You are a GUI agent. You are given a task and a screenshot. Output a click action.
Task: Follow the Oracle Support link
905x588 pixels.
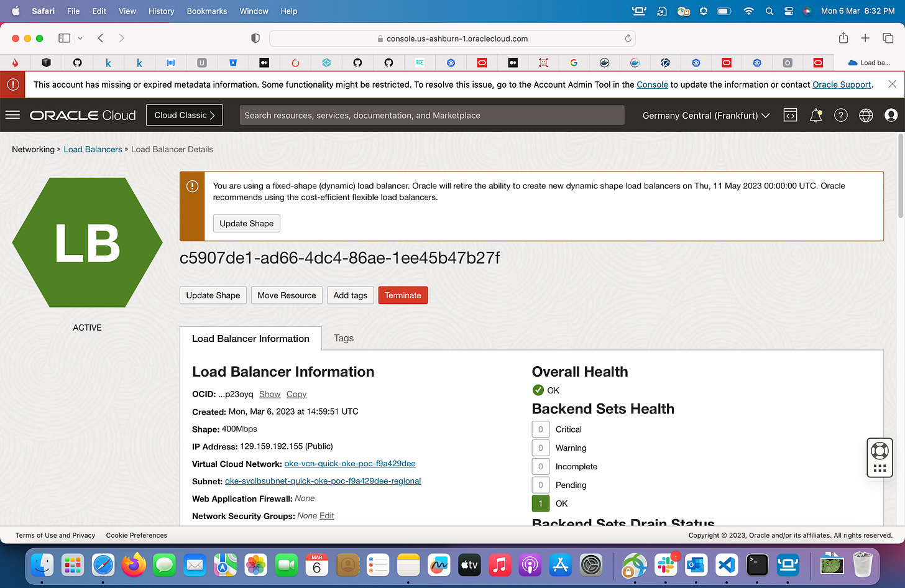[842, 85]
